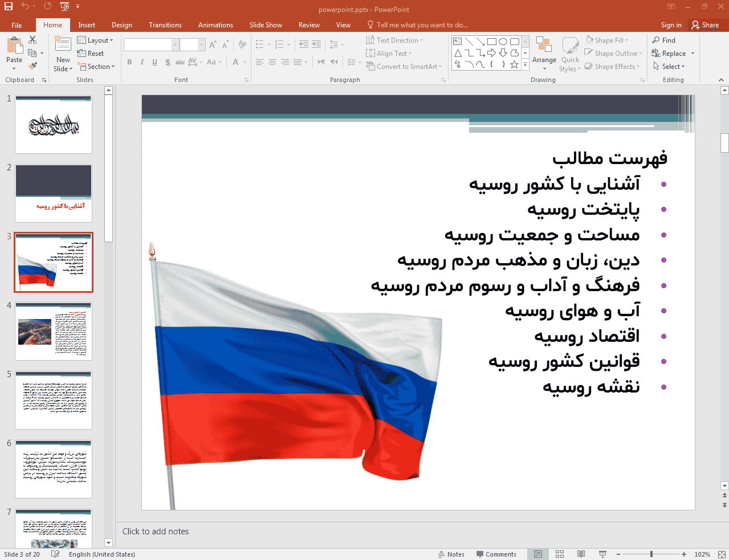Open the Transitions ribbon tab
The width and height of the screenshot is (729, 560).
(165, 25)
